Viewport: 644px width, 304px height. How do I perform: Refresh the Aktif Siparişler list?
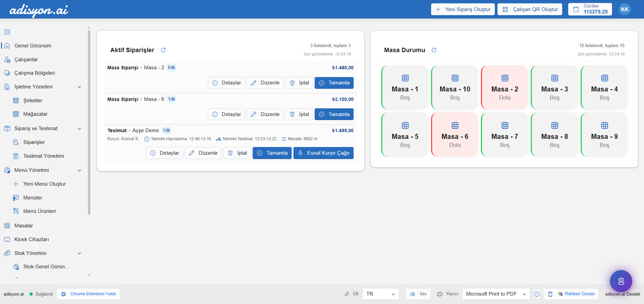point(163,50)
